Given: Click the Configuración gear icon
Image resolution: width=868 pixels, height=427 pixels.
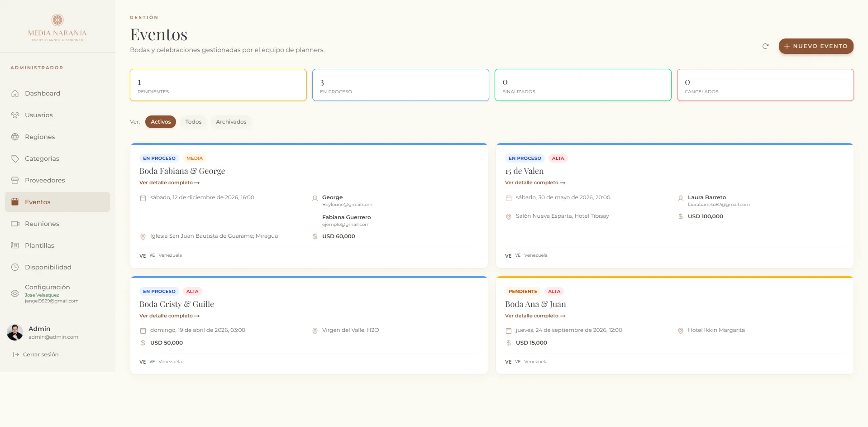Looking at the screenshot, I should coord(15,293).
